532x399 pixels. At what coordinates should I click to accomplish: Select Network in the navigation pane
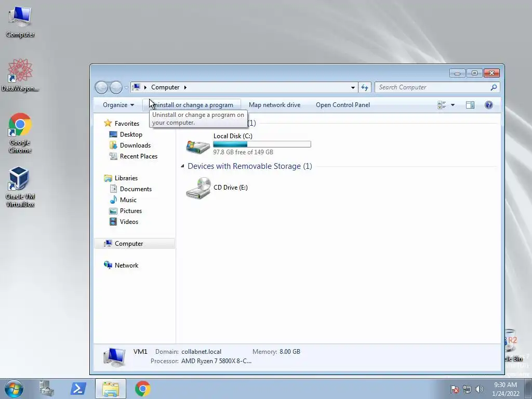tap(126, 265)
